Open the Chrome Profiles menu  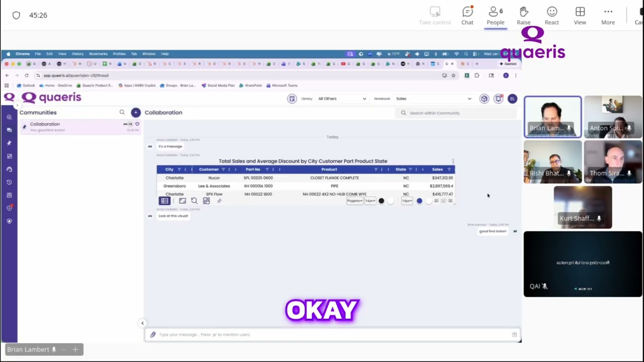[x=119, y=54]
